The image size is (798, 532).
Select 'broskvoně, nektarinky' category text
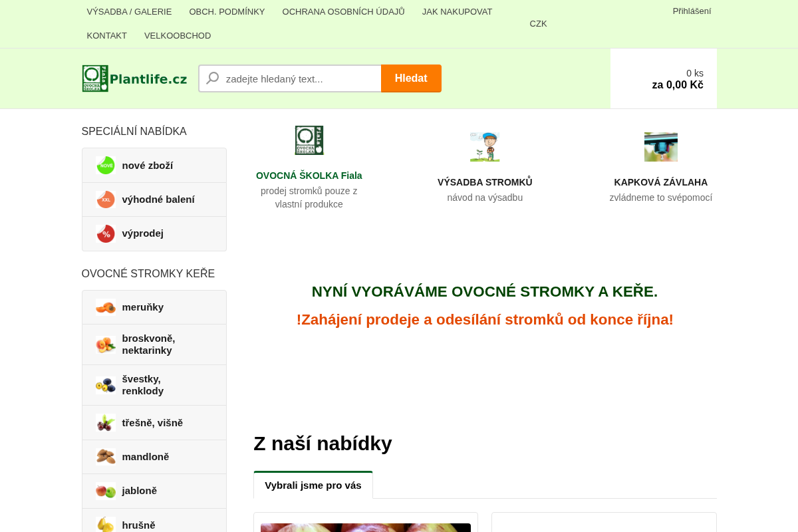pyautogui.click(x=149, y=344)
